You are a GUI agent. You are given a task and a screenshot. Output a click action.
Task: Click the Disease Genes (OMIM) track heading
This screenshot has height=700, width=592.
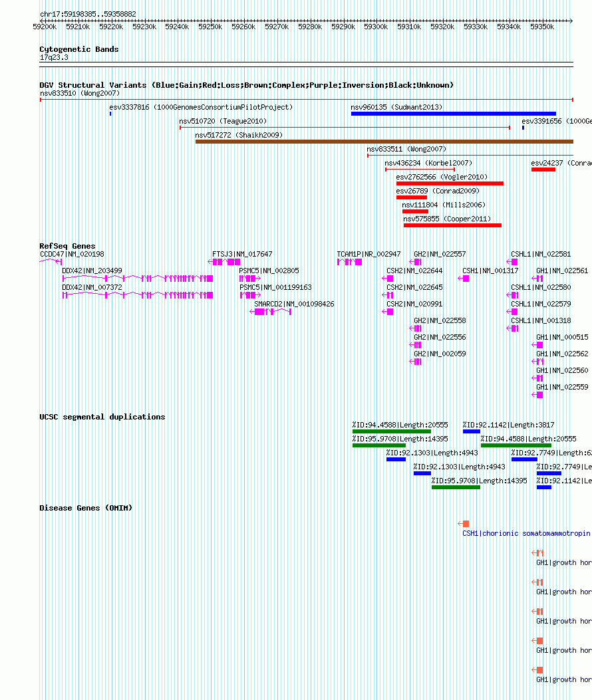point(86,508)
